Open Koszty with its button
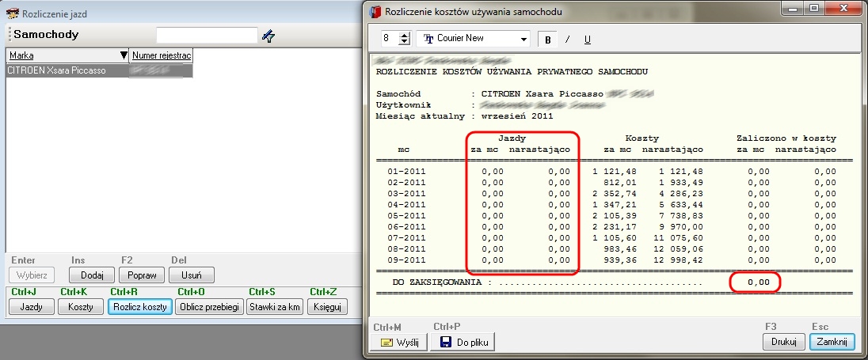 [x=81, y=306]
